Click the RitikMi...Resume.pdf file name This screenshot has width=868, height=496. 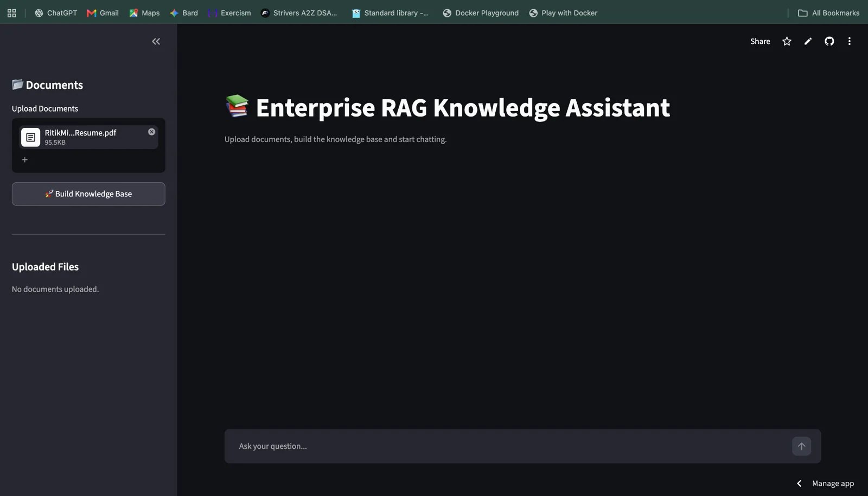[80, 132]
